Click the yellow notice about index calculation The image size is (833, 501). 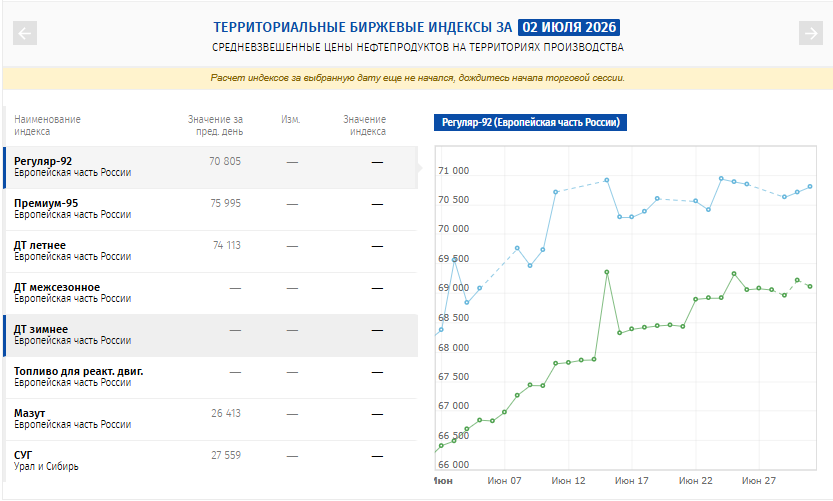tap(418, 78)
